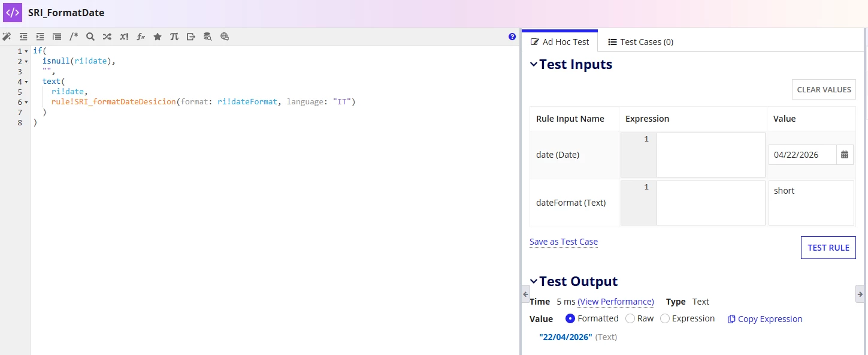Collapse the Test Output section
Screen dimensions: 868x355
[534, 281]
